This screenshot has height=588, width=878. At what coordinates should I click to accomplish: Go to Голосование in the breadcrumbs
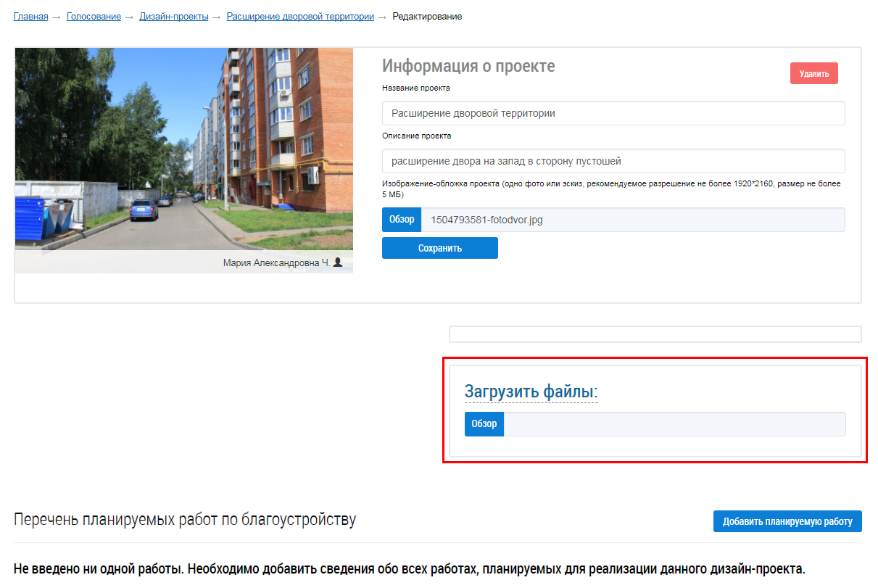pyautogui.click(x=94, y=16)
